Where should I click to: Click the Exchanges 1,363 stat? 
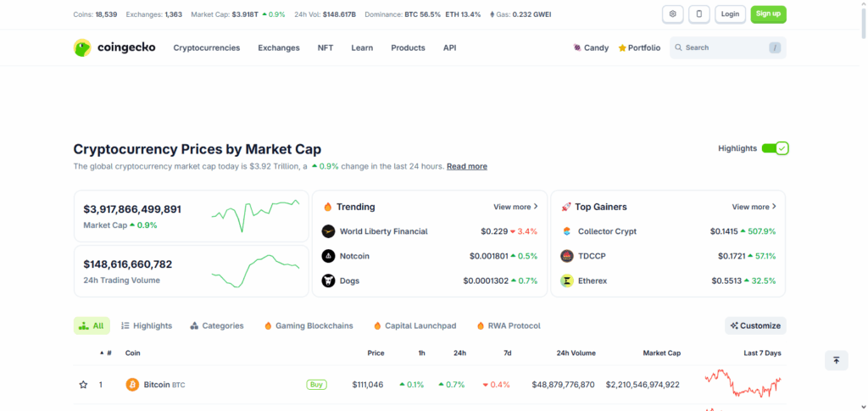154,14
